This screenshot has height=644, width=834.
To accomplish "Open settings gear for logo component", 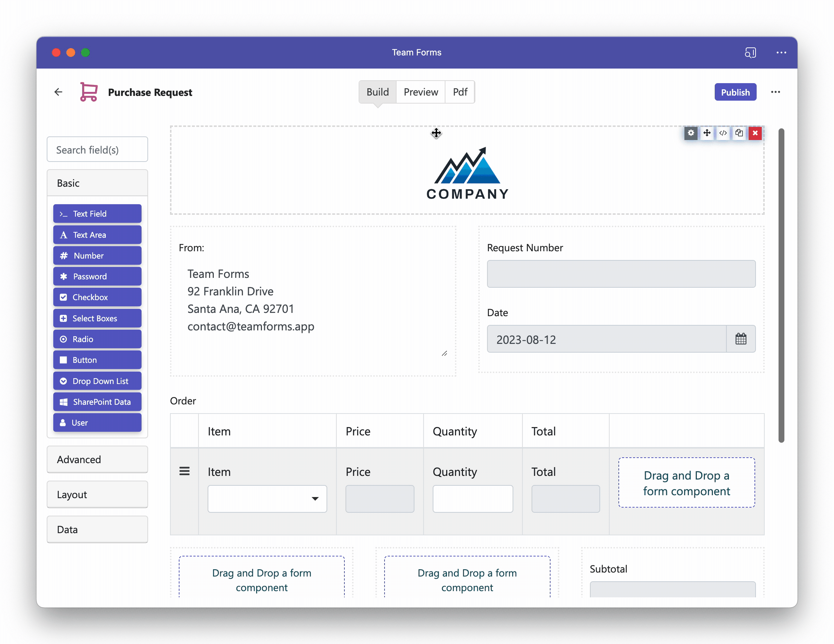I will click(x=690, y=133).
